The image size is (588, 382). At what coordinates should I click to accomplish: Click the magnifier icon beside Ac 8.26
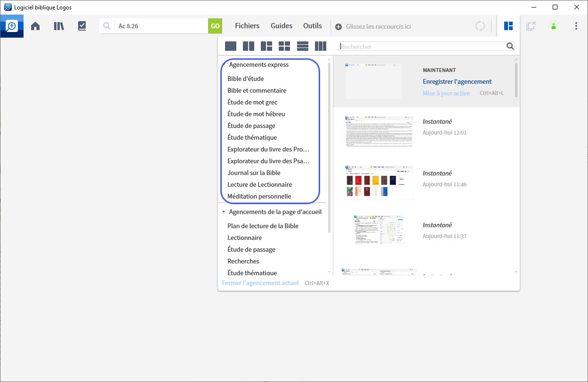pos(107,26)
